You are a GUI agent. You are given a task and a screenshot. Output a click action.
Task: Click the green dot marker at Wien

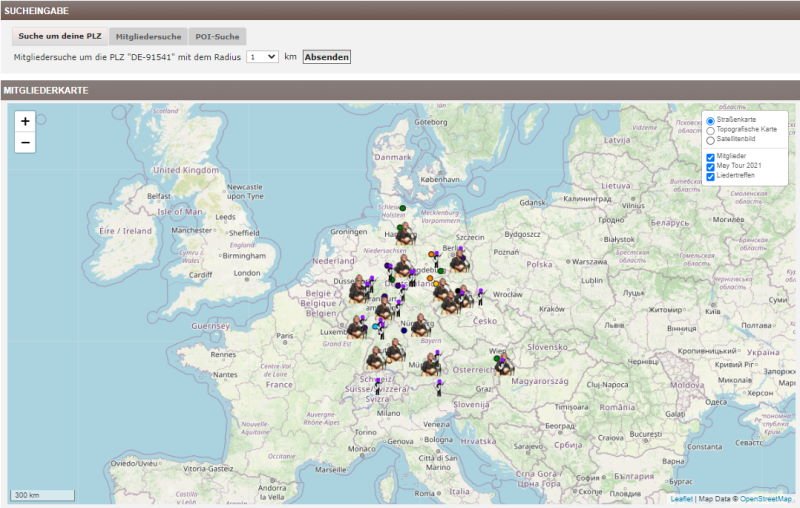(496, 358)
